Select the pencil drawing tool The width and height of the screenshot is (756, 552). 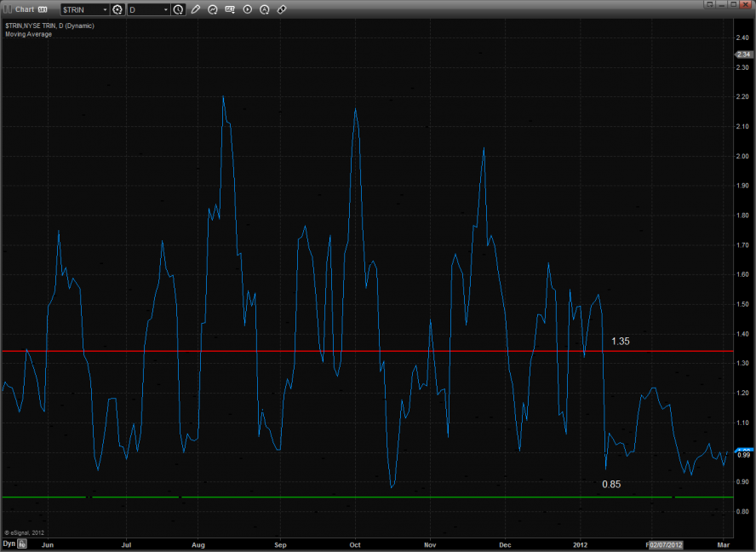(x=196, y=9)
